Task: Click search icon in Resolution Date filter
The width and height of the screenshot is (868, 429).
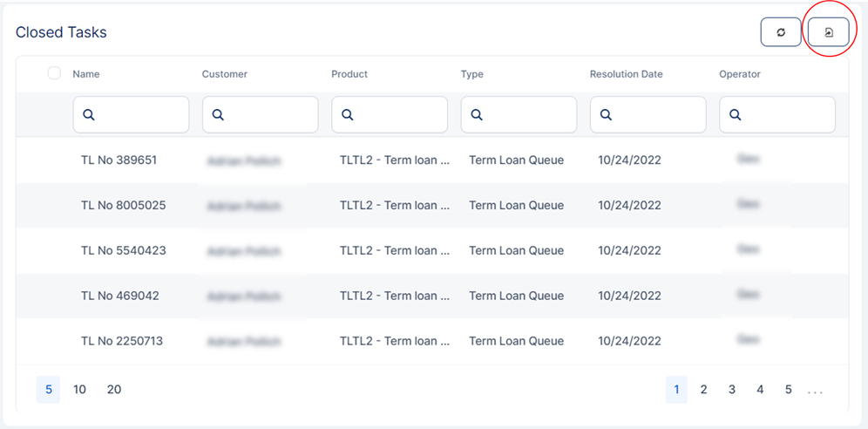Action: point(606,114)
